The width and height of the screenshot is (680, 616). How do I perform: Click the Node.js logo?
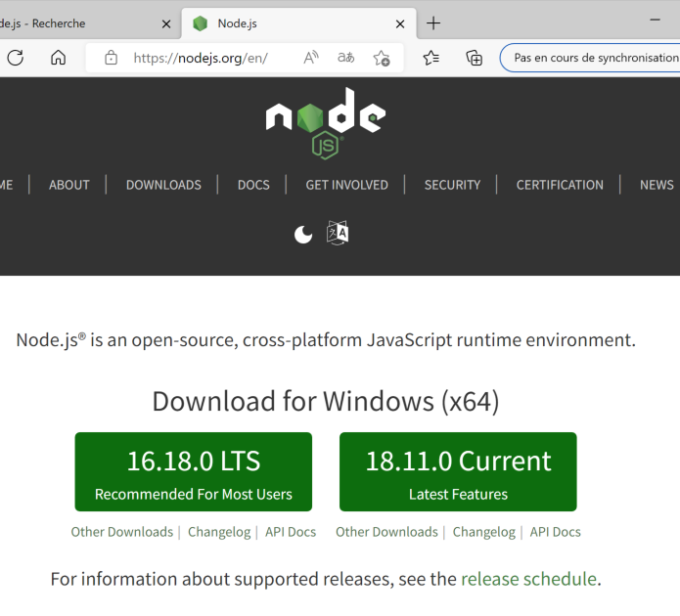pyautogui.click(x=325, y=123)
